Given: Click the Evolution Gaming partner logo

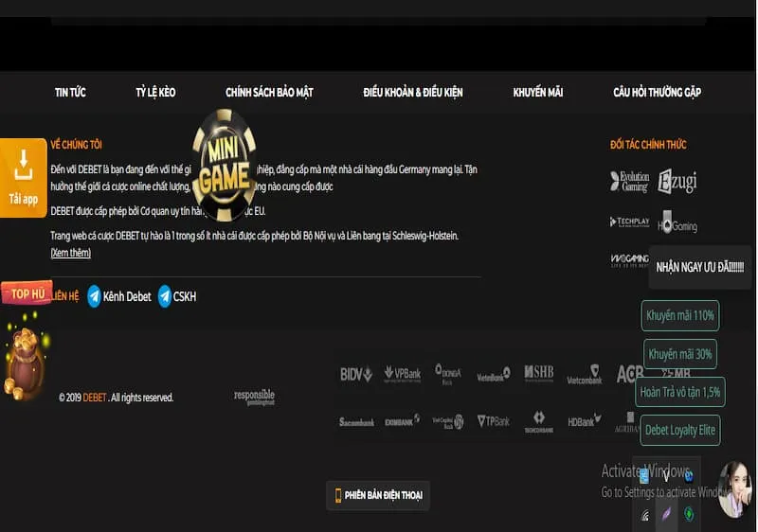Looking at the screenshot, I should pos(630,182).
